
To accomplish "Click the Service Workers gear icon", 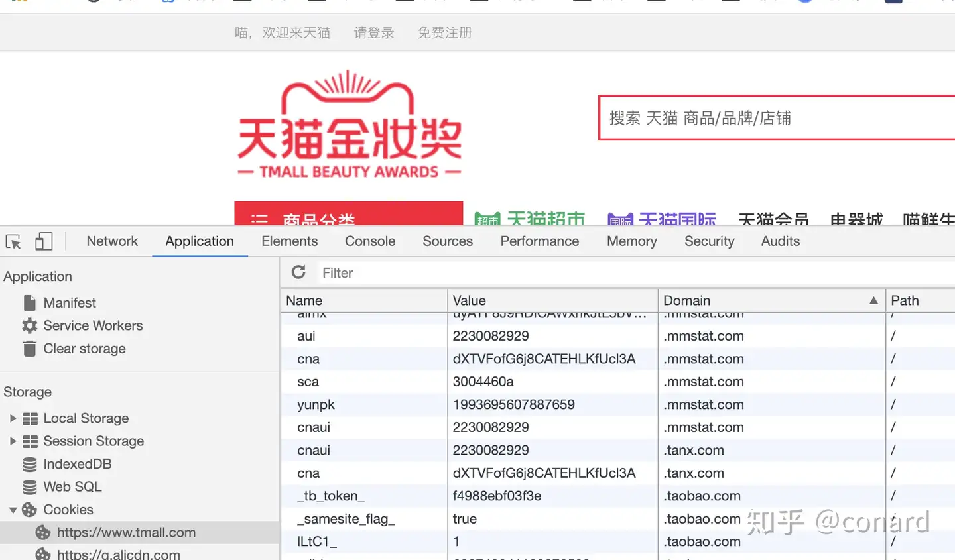I will tap(30, 325).
